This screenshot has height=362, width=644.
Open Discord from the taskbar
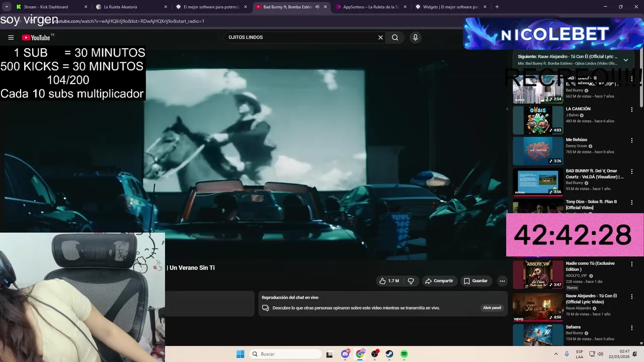pyautogui.click(x=345, y=354)
